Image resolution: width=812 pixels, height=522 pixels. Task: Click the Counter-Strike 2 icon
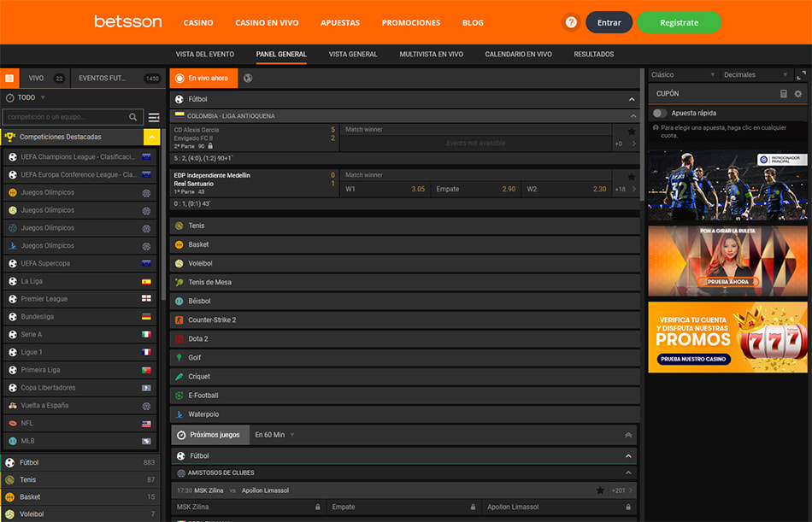point(179,320)
